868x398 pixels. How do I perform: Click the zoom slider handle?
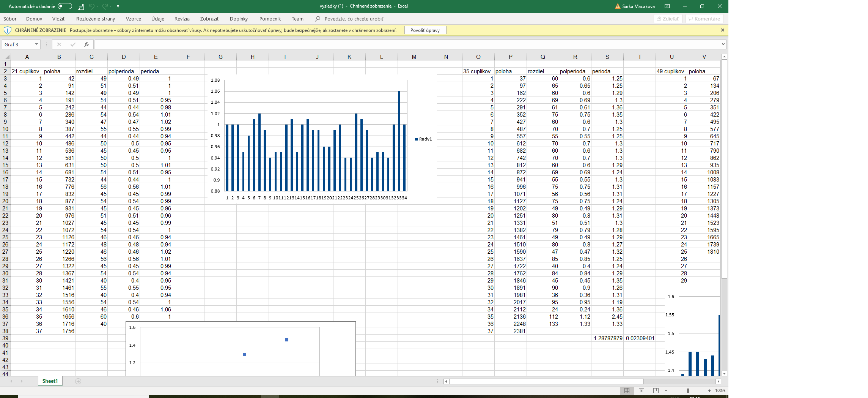(x=688, y=390)
